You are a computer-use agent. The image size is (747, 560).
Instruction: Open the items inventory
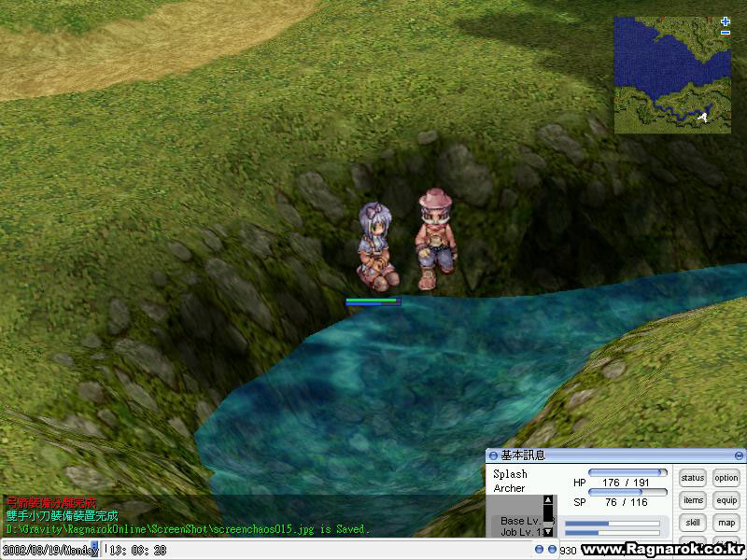click(692, 500)
